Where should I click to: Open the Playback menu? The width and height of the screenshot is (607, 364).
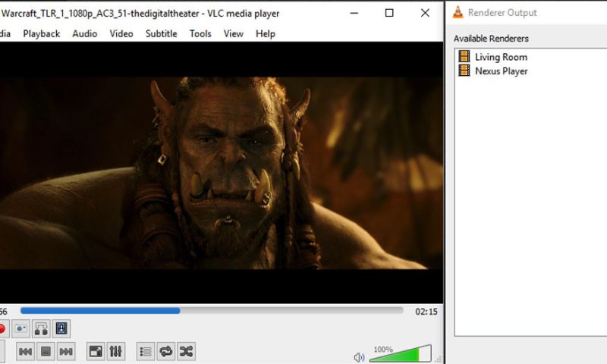(x=42, y=34)
